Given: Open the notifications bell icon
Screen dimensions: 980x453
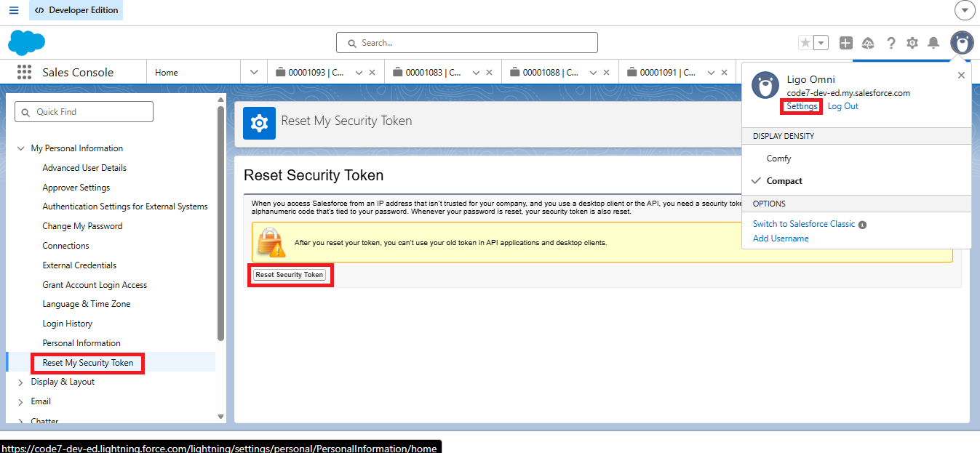Looking at the screenshot, I should click(933, 43).
